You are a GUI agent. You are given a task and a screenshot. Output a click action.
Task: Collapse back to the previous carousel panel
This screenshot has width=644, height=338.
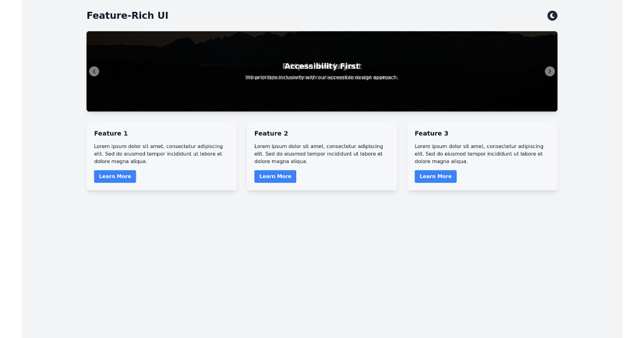pyautogui.click(x=94, y=71)
